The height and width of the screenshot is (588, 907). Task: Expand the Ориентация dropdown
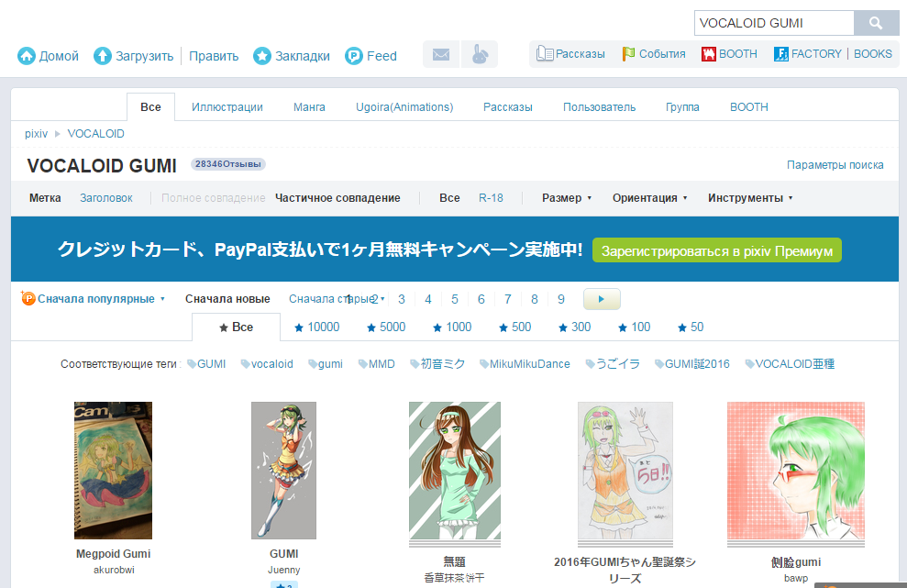650,198
